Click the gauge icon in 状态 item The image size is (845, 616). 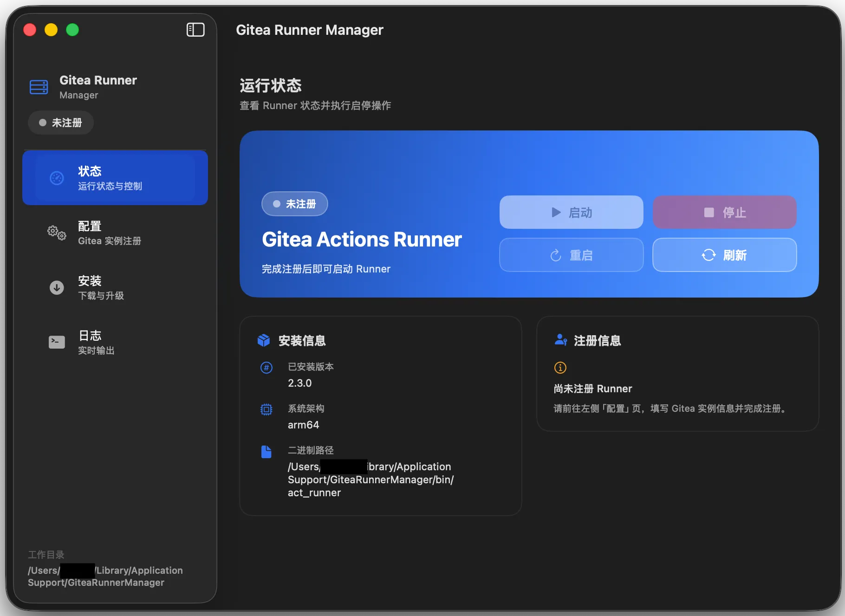pyautogui.click(x=57, y=178)
